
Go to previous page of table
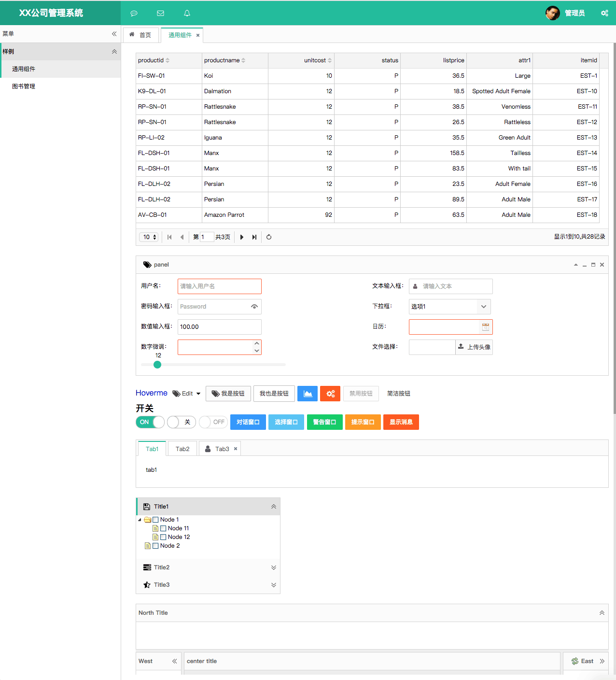tap(182, 237)
